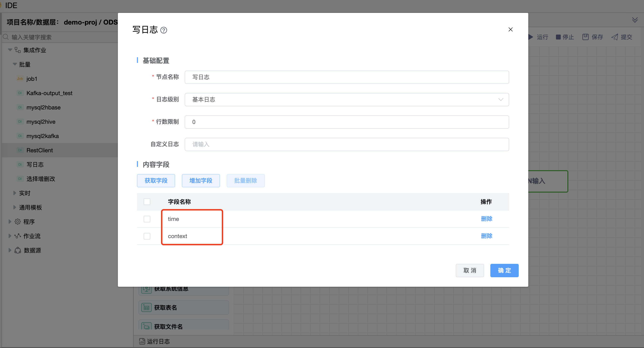644x348 pixels.
Task: Check the context field row checkbox
Action: (x=147, y=236)
